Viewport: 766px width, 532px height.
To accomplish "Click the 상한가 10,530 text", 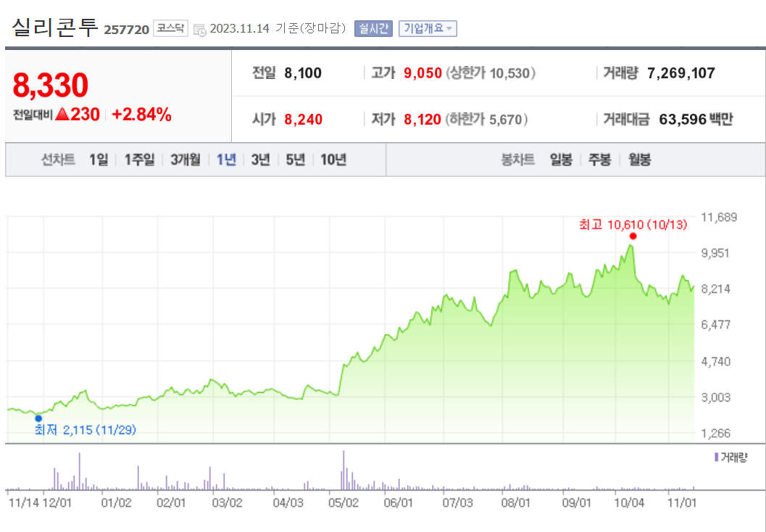I will tap(491, 73).
